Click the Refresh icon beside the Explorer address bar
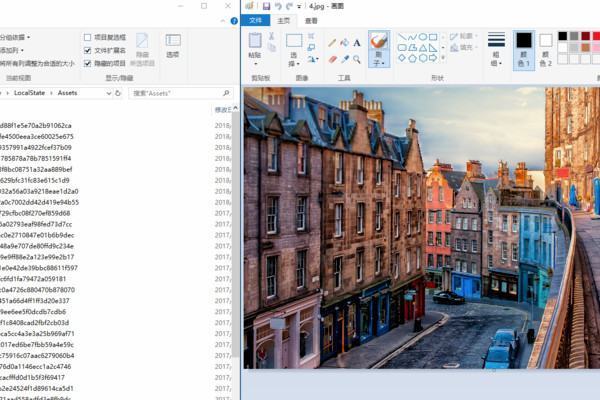600x400 pixels. pos(118,93)
